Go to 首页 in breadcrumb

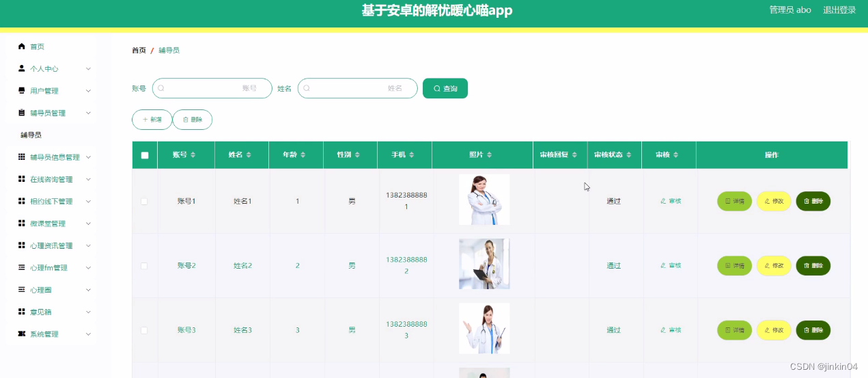coord(139,51)
